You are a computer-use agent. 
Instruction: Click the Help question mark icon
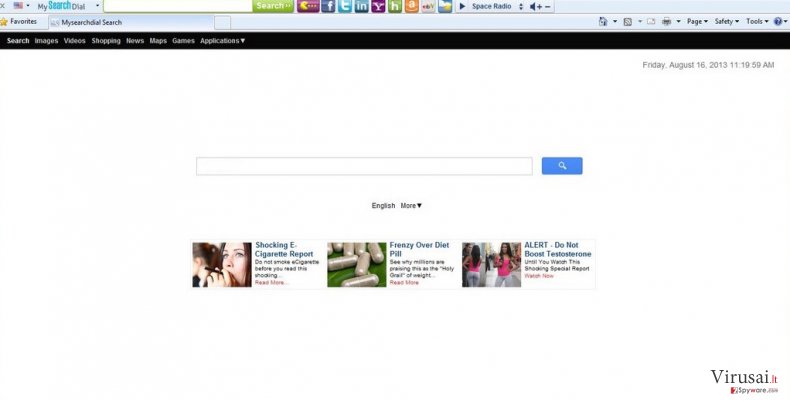(x=778, y=22)
